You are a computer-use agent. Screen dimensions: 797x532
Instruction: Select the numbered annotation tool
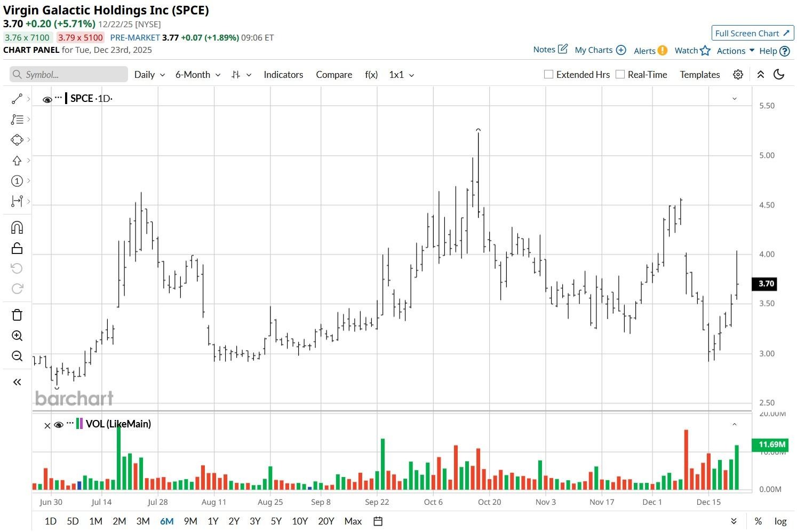click(x=17, y=181)
